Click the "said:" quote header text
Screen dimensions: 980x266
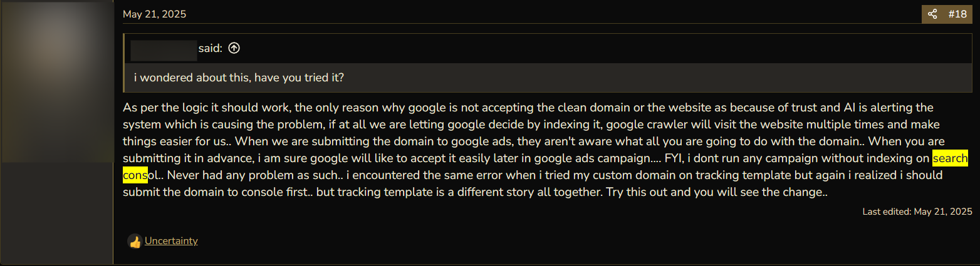coord(211,48)
